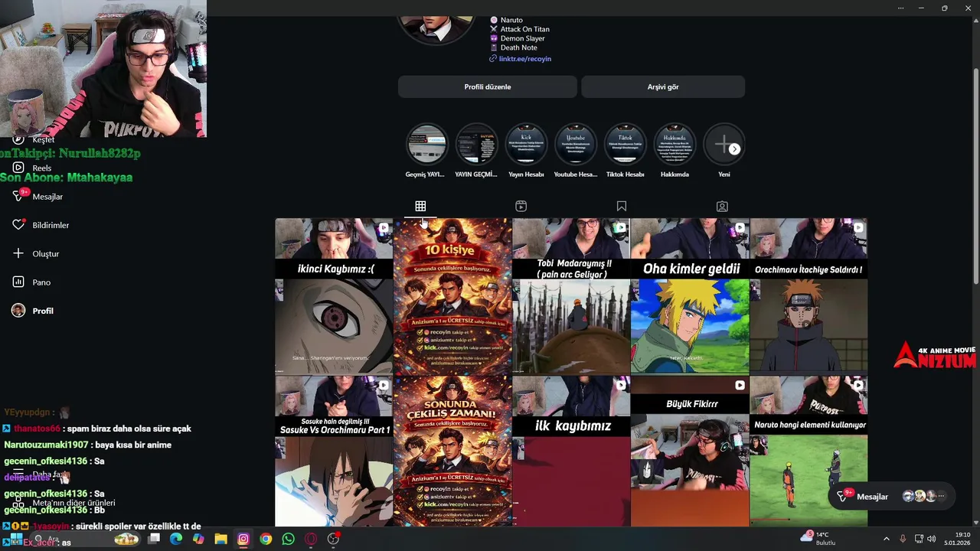The width and height of the screenshot is (980, 551).
Task: Open File Explorer from the taskbar
Action: coord(220,539)
